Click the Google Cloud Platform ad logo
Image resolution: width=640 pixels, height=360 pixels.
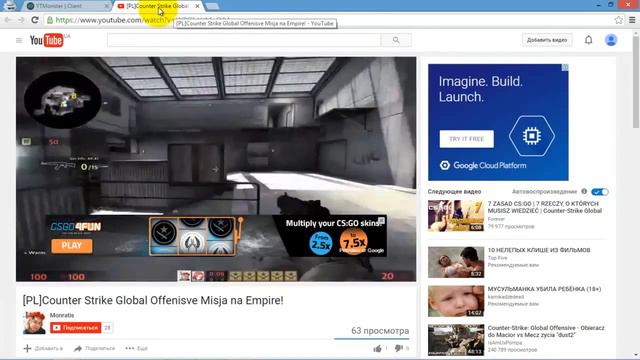[x=483, y=165]
